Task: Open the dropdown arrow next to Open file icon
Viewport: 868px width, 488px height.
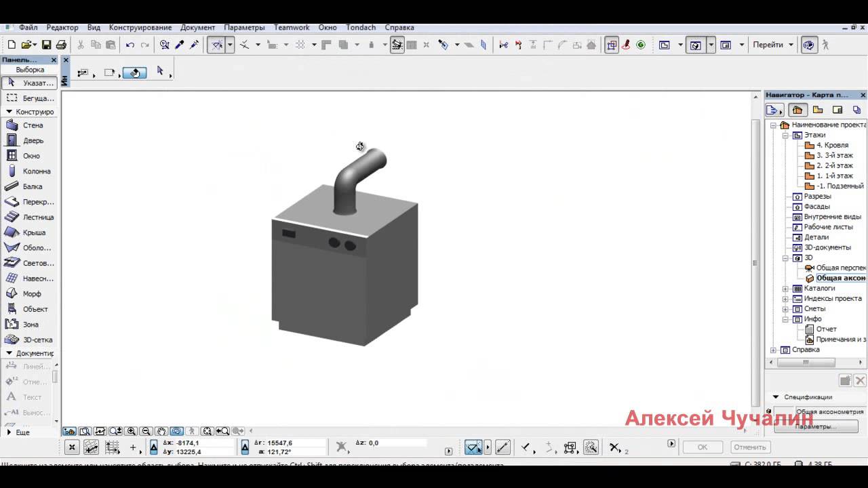Action: [34, 45]
